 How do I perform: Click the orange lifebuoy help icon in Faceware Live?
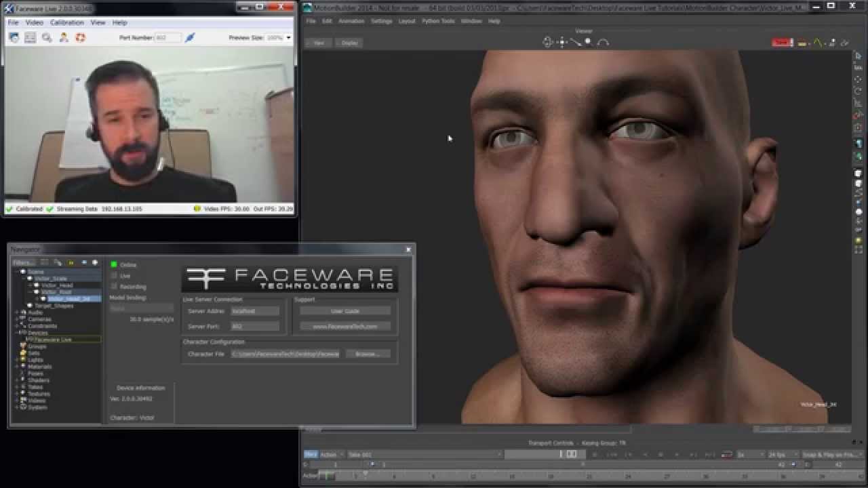click(80, 38)
